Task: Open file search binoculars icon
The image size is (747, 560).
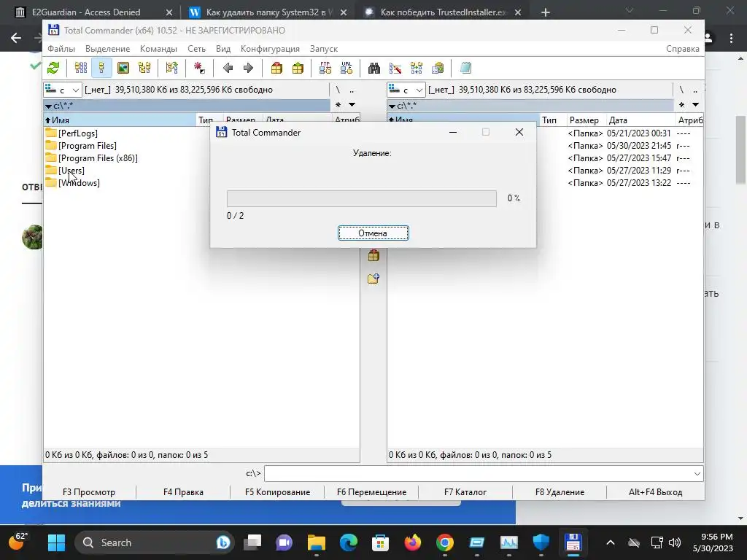Action: [x=374, y=68]
